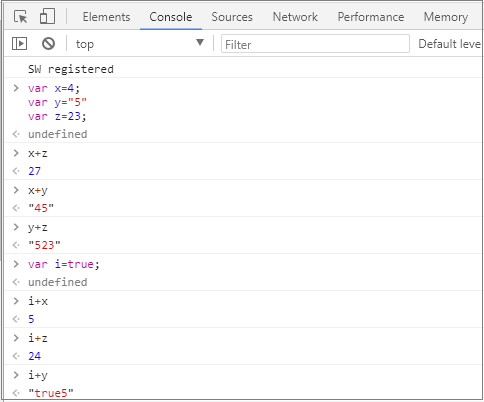Click the 'var z=23;' line

57,116
